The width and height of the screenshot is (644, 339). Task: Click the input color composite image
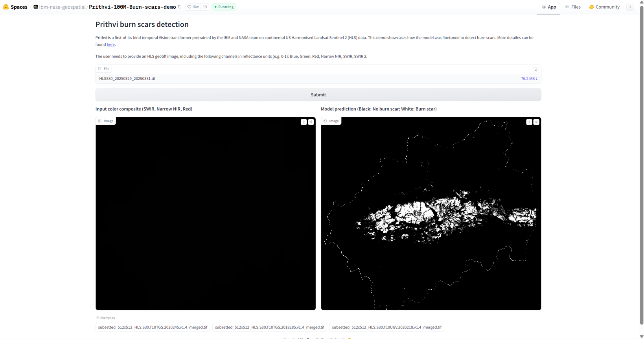[206, 214]
